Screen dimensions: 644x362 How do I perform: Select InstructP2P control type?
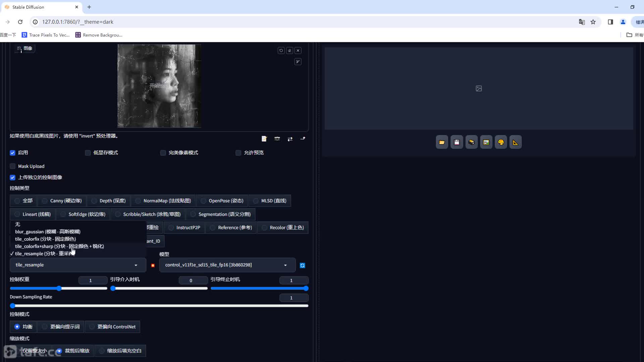[184, 228]
